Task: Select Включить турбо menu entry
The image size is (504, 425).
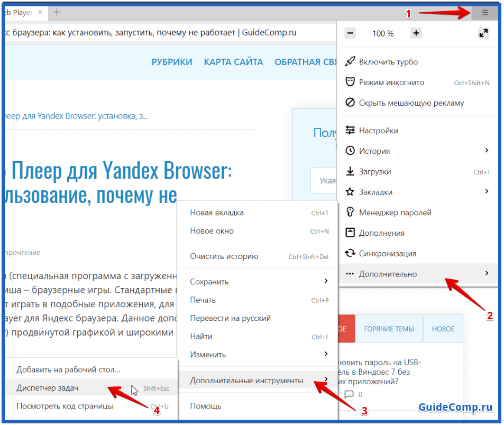Action: coord(418,61)
